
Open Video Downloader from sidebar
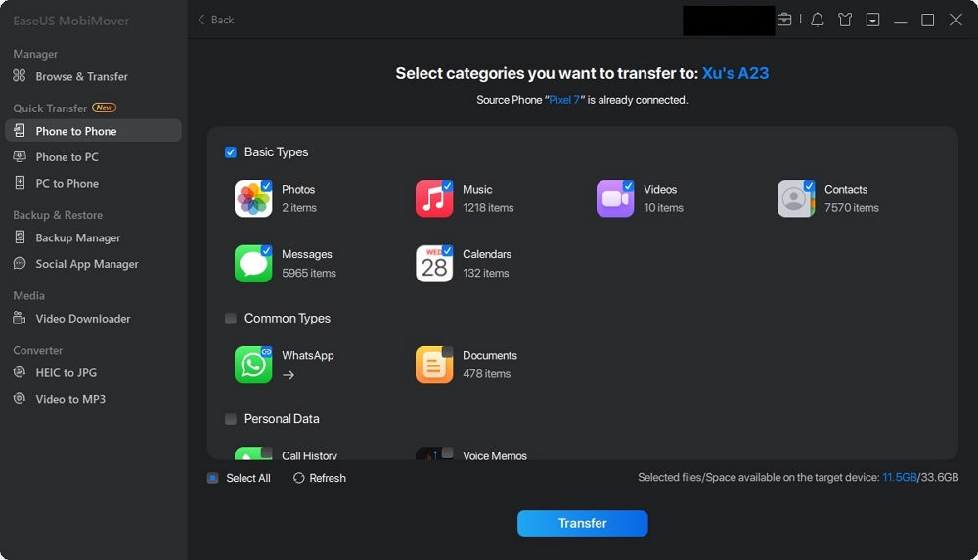tap(82, 319)
